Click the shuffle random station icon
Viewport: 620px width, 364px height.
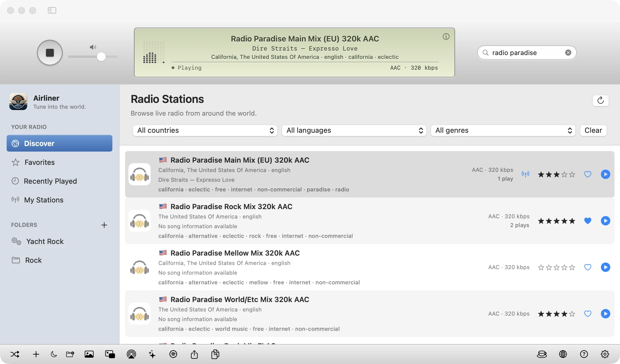[x=15, y=354]
